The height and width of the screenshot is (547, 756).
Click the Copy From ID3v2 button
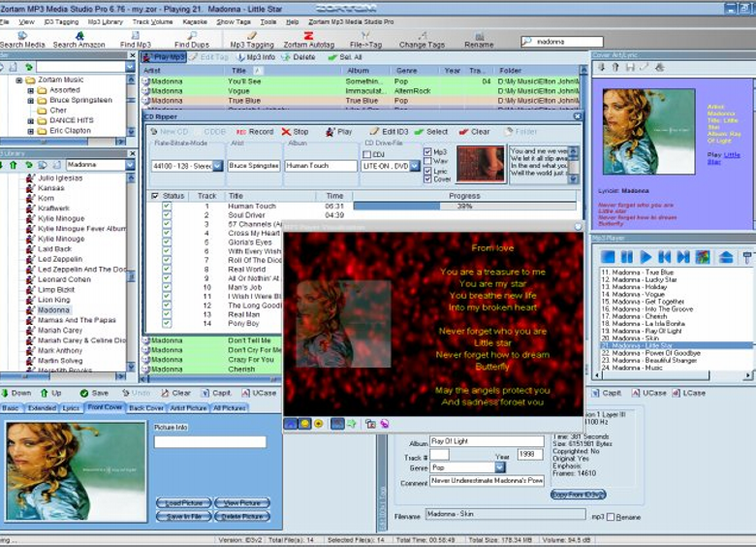tap(578, 494)
